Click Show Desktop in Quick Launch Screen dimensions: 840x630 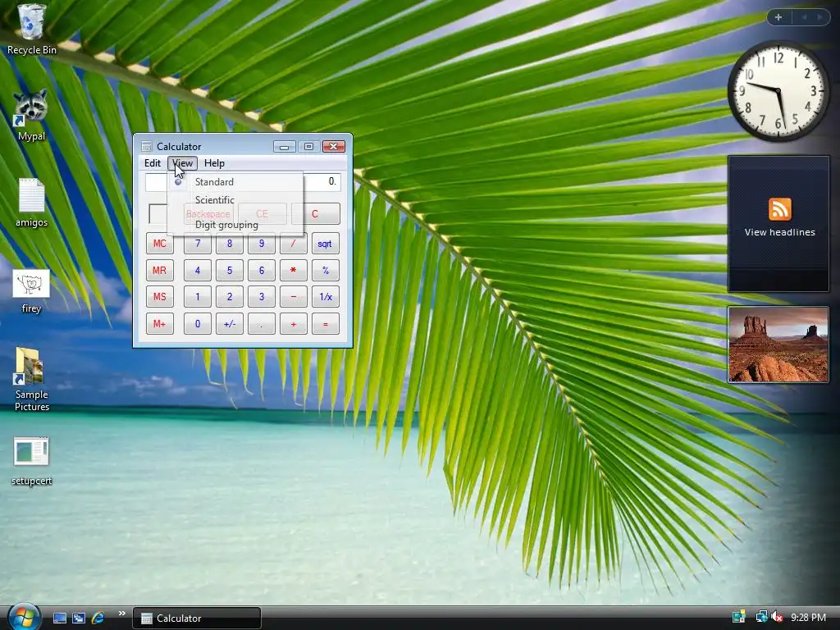pos(59,618)
